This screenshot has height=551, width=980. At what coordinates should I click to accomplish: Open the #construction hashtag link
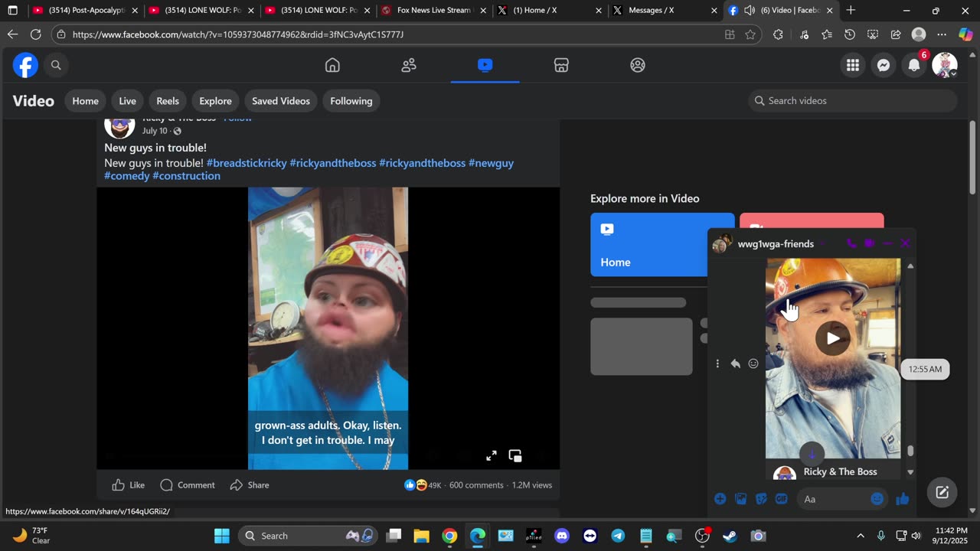pos(186,176)
